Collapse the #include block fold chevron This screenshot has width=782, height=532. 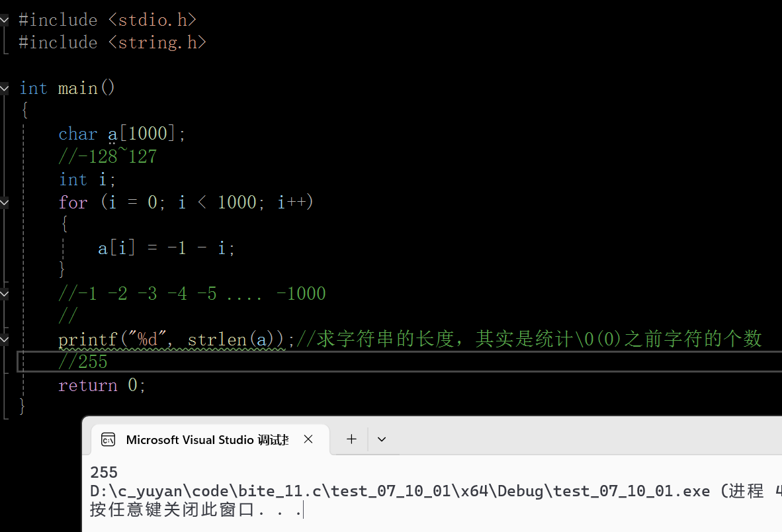tap(4, 20)
